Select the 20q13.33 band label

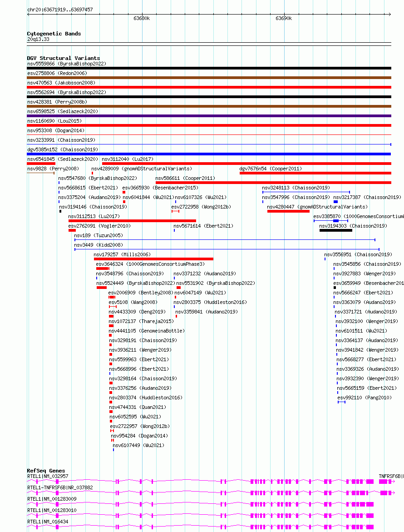tap(38, 40)
